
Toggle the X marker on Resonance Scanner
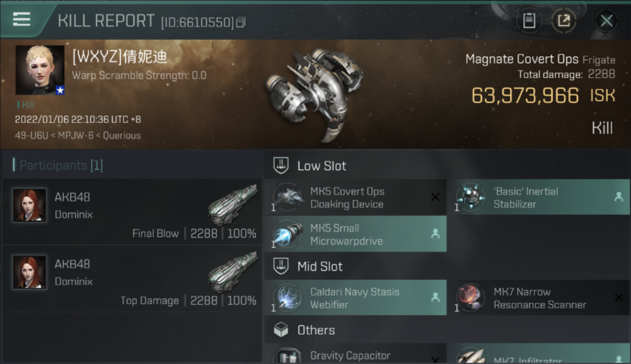point(618,298)
